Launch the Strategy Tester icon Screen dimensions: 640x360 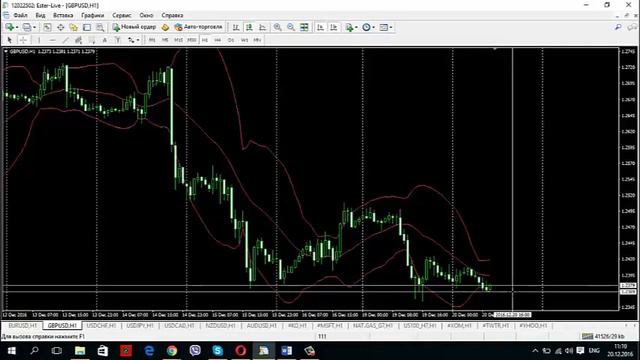pyautogui.click(x=100, y=27)
